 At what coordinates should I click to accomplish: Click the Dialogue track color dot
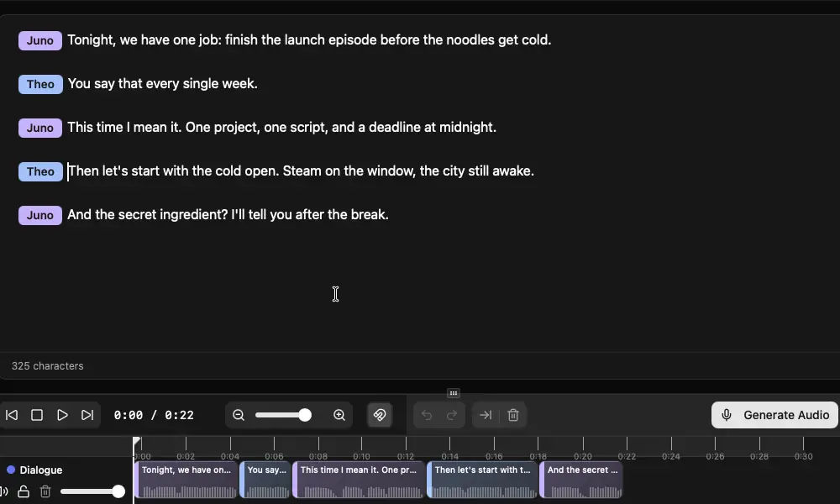(x=11, y=470)
